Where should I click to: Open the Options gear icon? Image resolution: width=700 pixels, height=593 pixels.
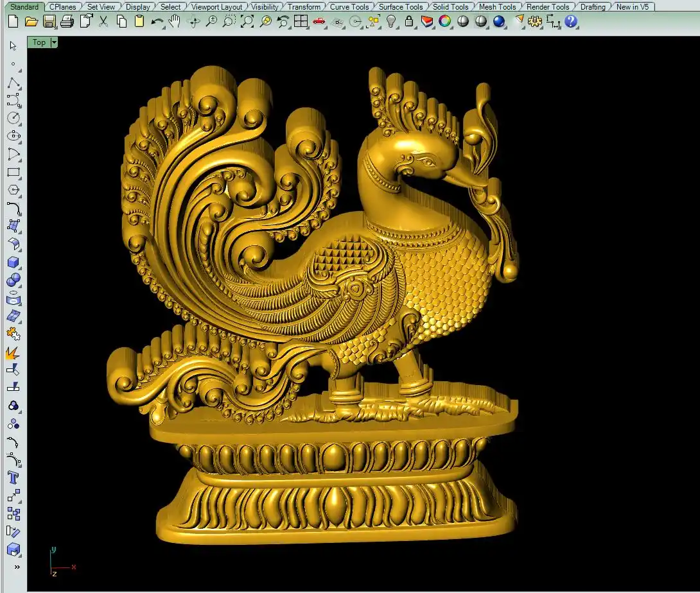(535, 22)
